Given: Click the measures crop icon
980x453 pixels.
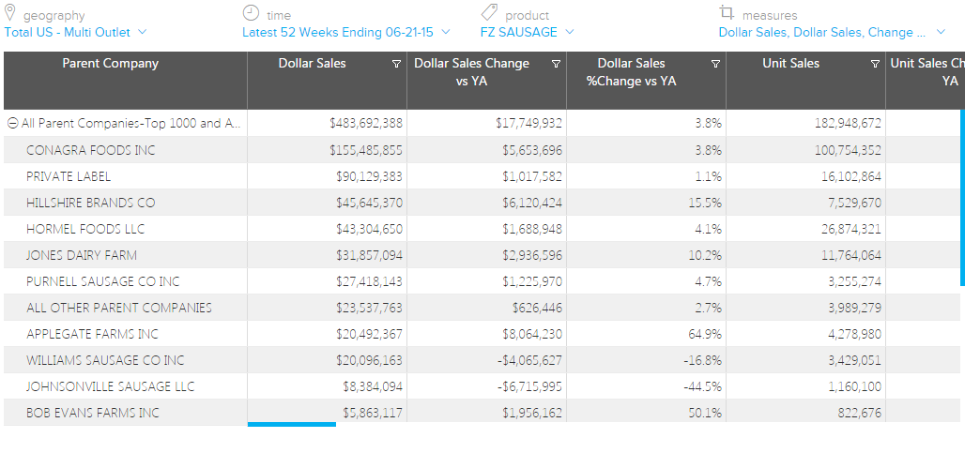Looking at the screenshot, I should pyautogui.click(x=727, y=13).
